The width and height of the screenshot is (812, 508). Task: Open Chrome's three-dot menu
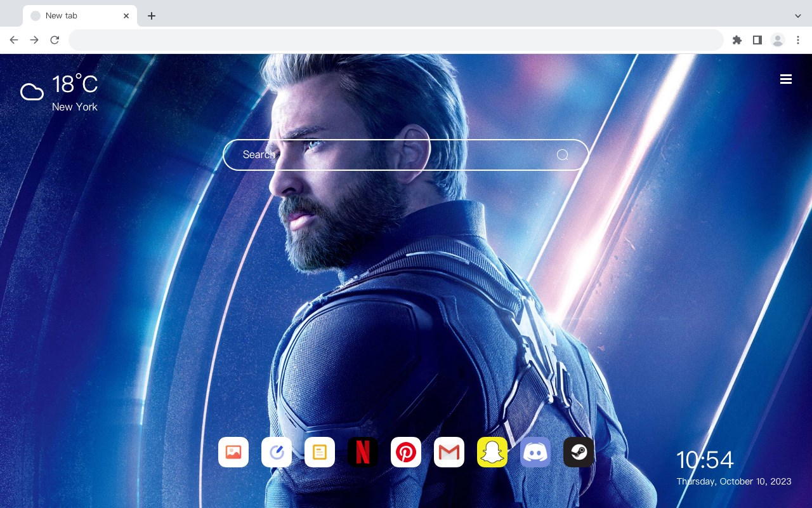798,40
